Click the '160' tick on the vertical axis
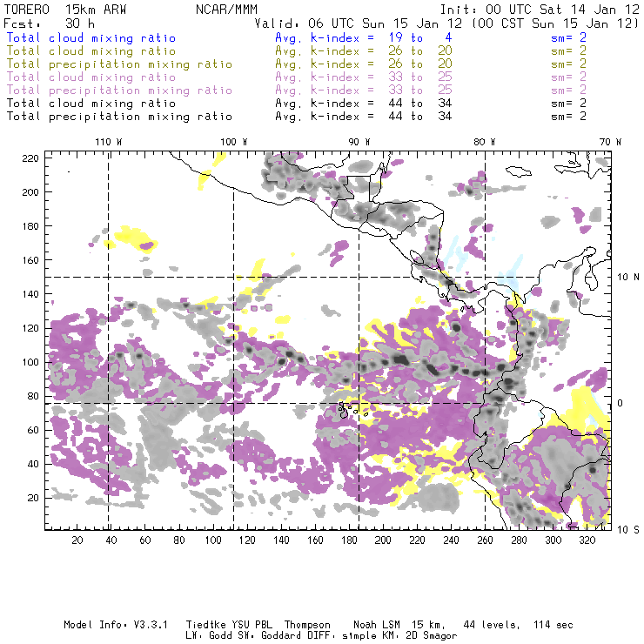644x644 pixels. pos(30,260)
